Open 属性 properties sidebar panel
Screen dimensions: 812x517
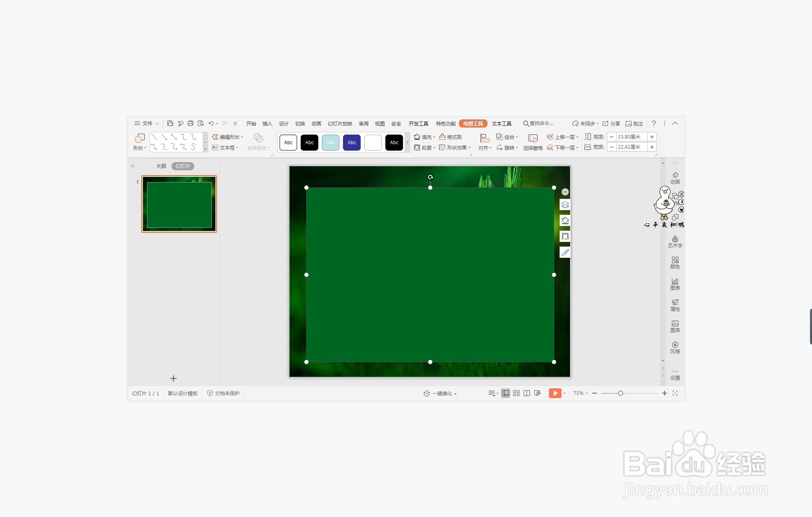click(x=675, y=305)
